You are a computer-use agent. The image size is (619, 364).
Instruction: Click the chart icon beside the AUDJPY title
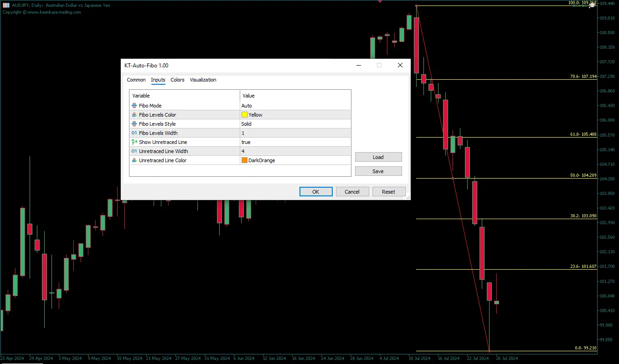pos(5,5)
